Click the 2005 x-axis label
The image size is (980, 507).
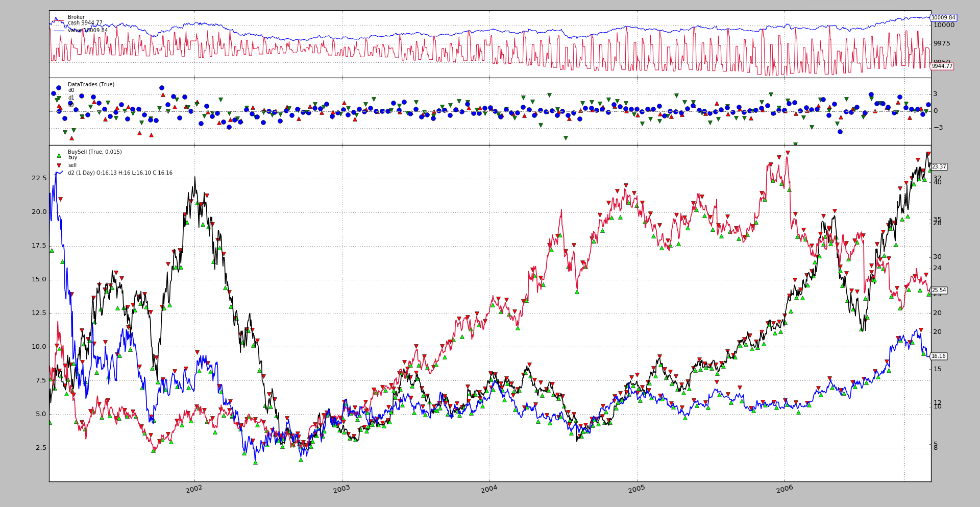pos(636,489)
